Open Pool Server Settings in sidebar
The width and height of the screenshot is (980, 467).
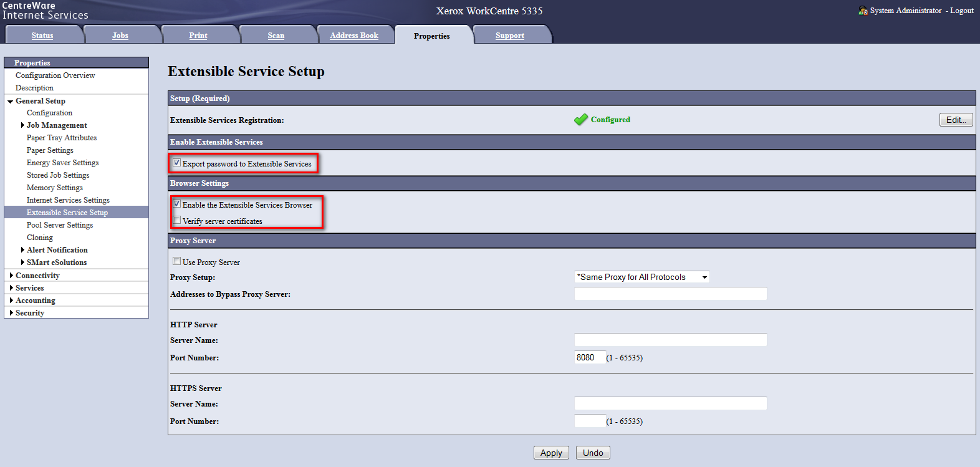click(x=60, y=225)
